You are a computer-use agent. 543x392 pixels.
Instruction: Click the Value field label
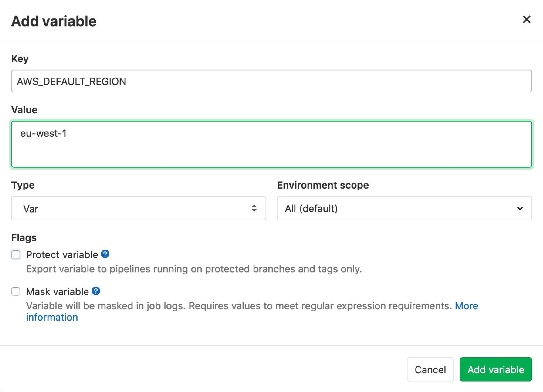[x=24, y=110]
